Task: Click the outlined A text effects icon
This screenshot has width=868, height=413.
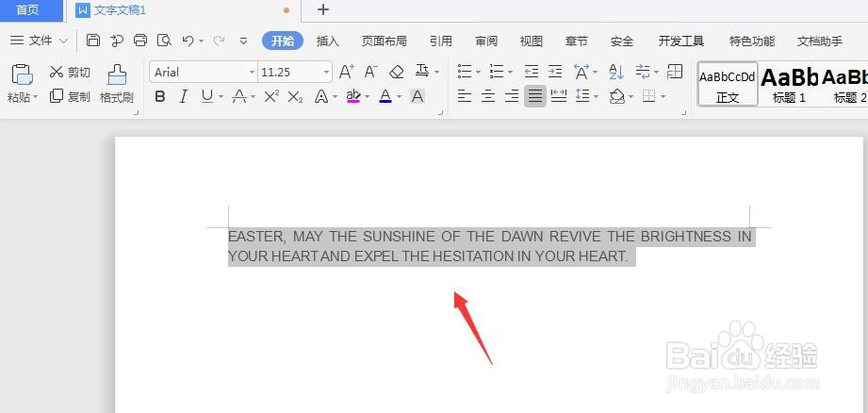Action: tap(321, 97)
